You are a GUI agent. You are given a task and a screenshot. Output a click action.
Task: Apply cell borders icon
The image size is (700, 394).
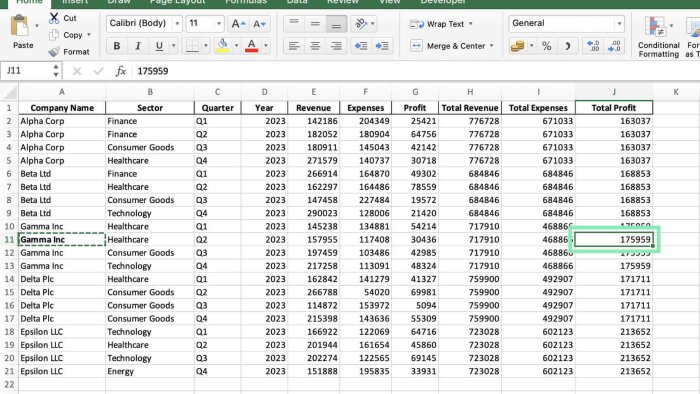point(192,46)
